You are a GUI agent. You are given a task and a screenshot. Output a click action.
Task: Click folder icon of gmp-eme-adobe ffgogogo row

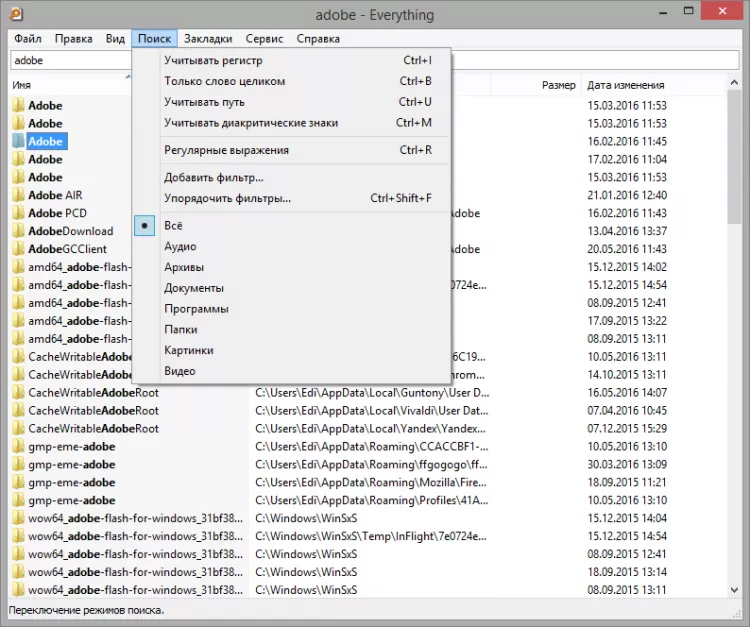point(18,464)
